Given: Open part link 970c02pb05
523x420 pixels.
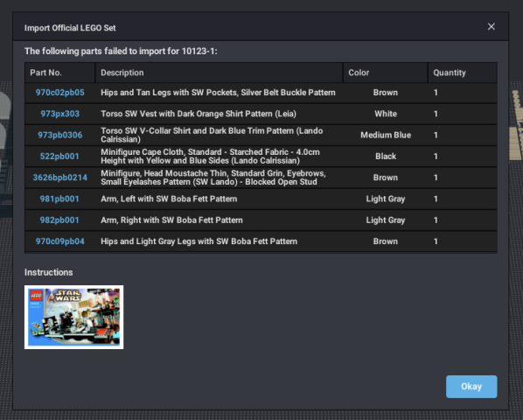Looking at the screenshot, I should pos(60,93).
